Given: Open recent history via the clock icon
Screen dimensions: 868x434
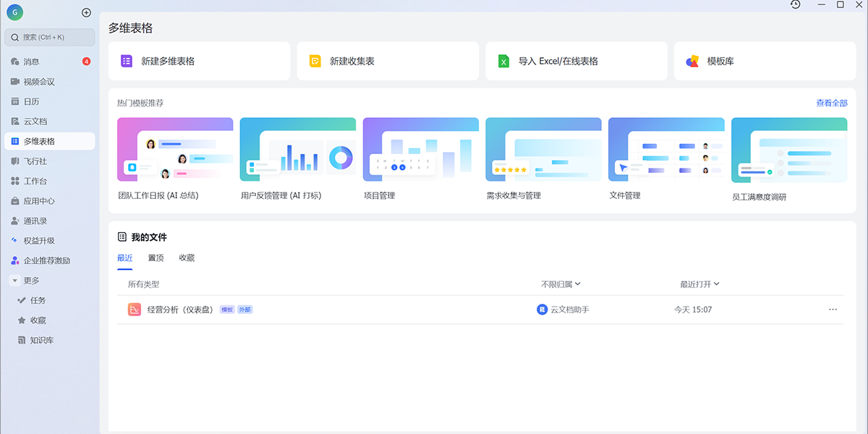Looking at the screenshot, I should pos(796,6).
